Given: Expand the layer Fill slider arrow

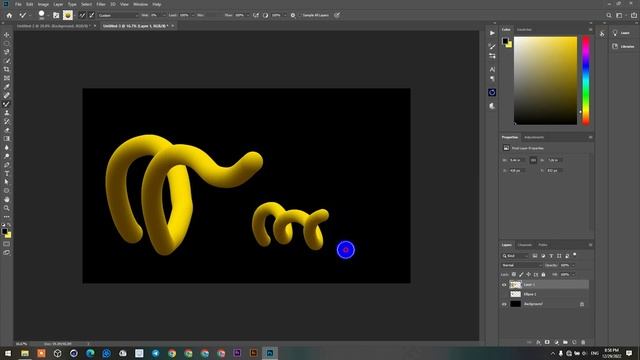Looking at the screenshot, I should click(x=573, y=274).
